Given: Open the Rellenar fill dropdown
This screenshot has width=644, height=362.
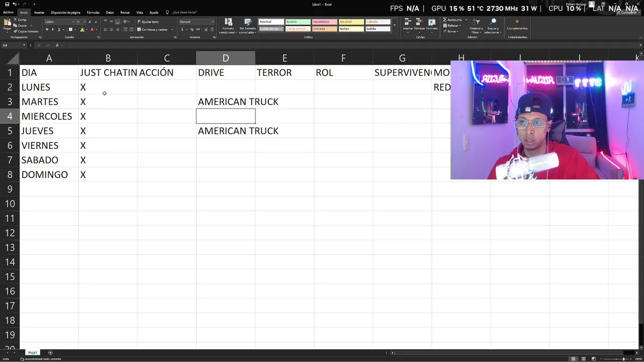Looking at the screenshot, I should tap(453, 26).
